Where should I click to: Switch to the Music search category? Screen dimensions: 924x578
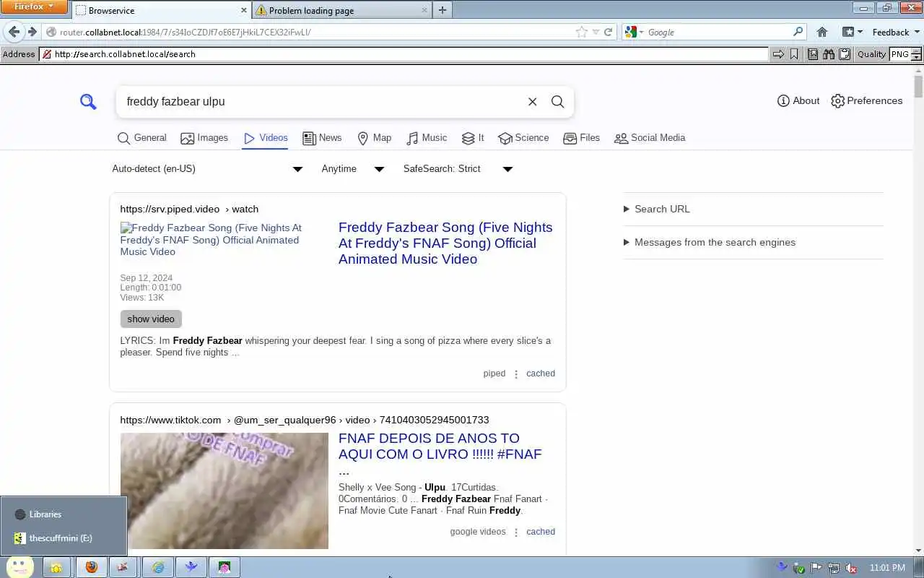click(427, 138)
